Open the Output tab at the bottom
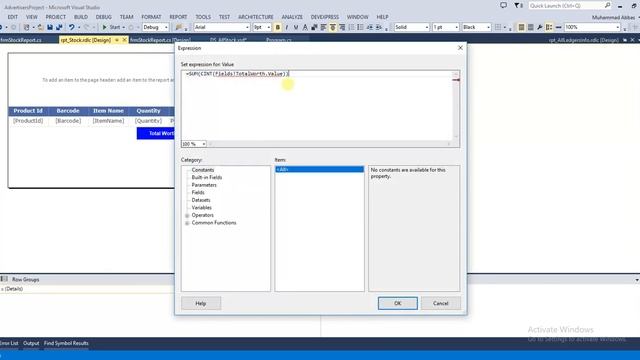Screen dimensions: 640x360 31,343
